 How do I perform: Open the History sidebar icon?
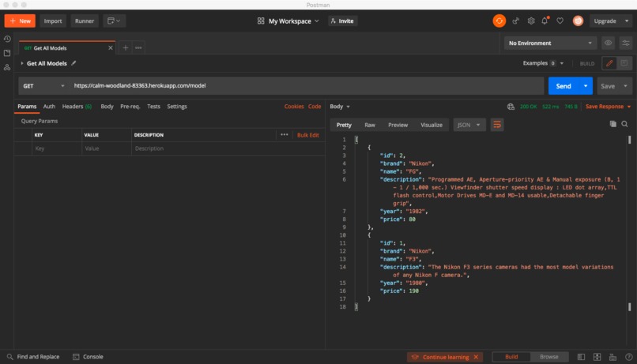point(7,39)
